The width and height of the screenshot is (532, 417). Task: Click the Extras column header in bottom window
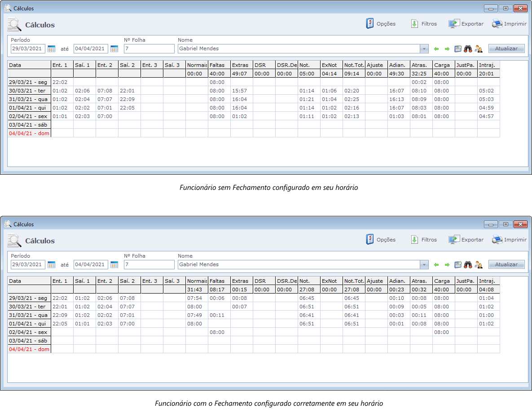[x=242, y=281]
